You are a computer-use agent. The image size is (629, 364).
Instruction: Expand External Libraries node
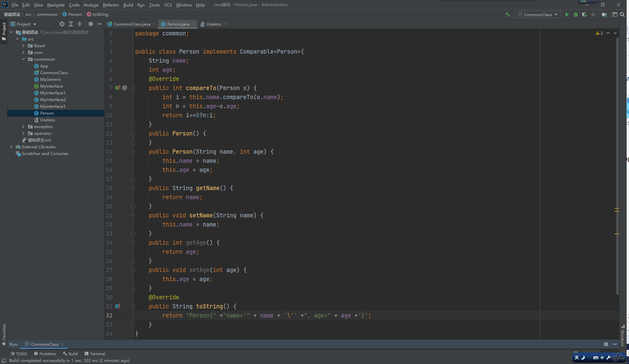click(11, 147)
